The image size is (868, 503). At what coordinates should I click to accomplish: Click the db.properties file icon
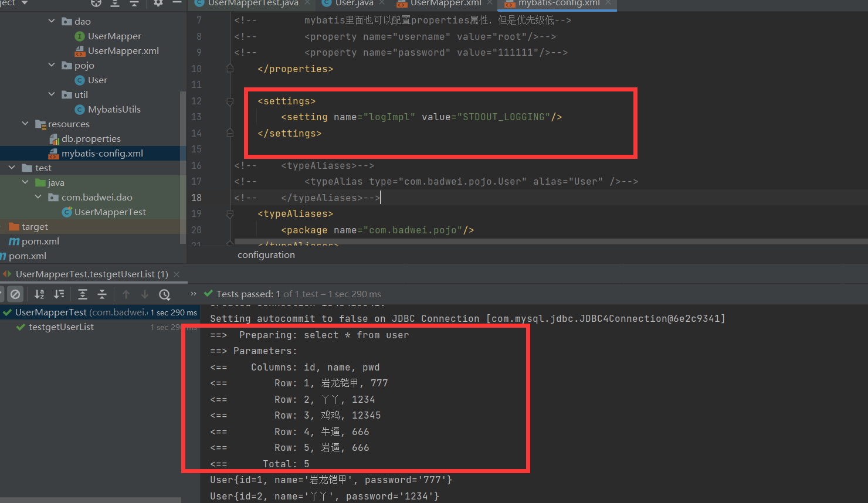click(54, 139)
